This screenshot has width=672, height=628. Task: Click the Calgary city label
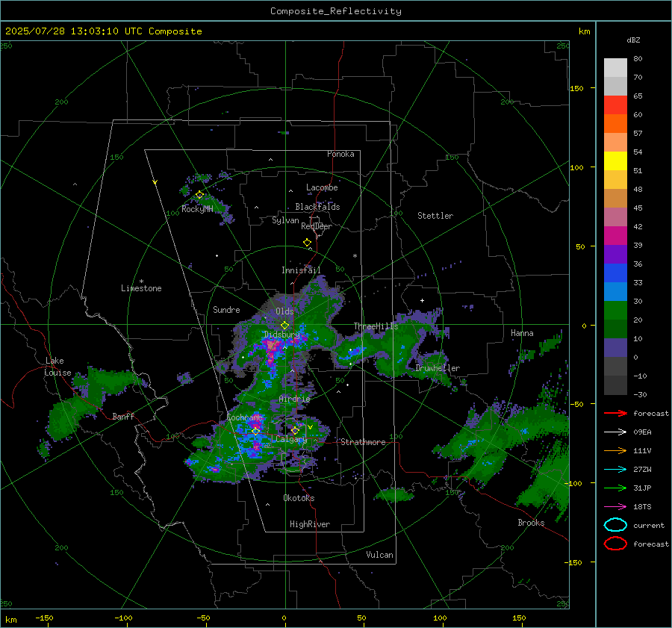coord(291,439)
